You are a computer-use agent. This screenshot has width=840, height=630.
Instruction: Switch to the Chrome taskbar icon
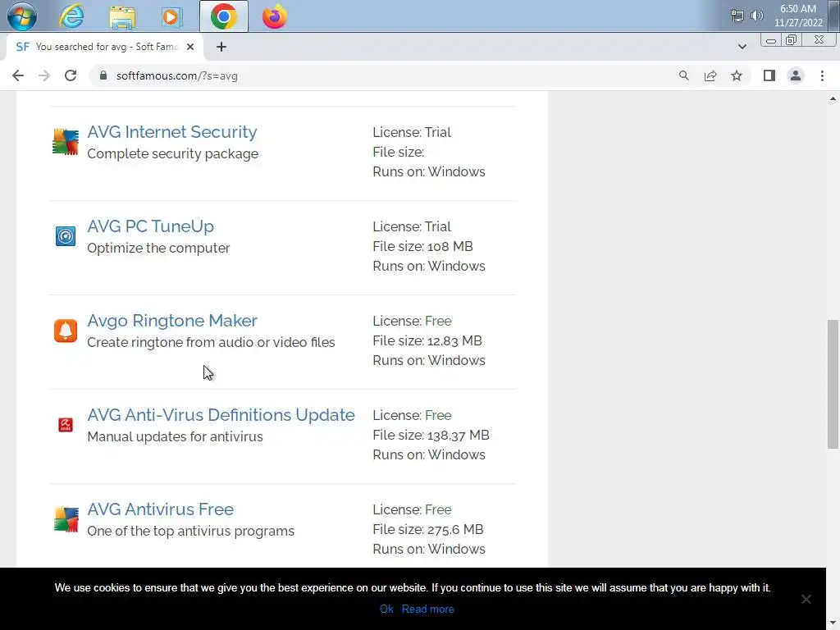coord(224,16)
